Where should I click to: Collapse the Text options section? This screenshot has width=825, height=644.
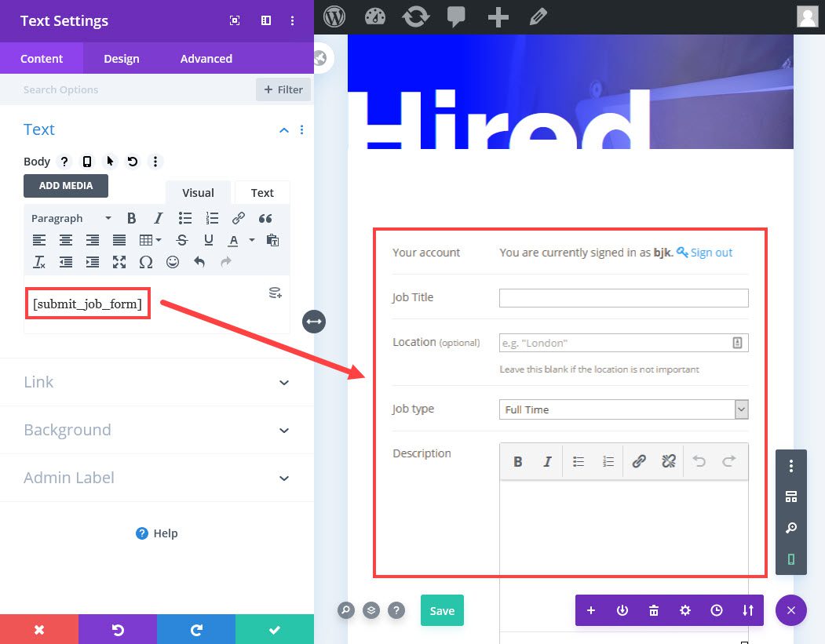tap(283, 129)
